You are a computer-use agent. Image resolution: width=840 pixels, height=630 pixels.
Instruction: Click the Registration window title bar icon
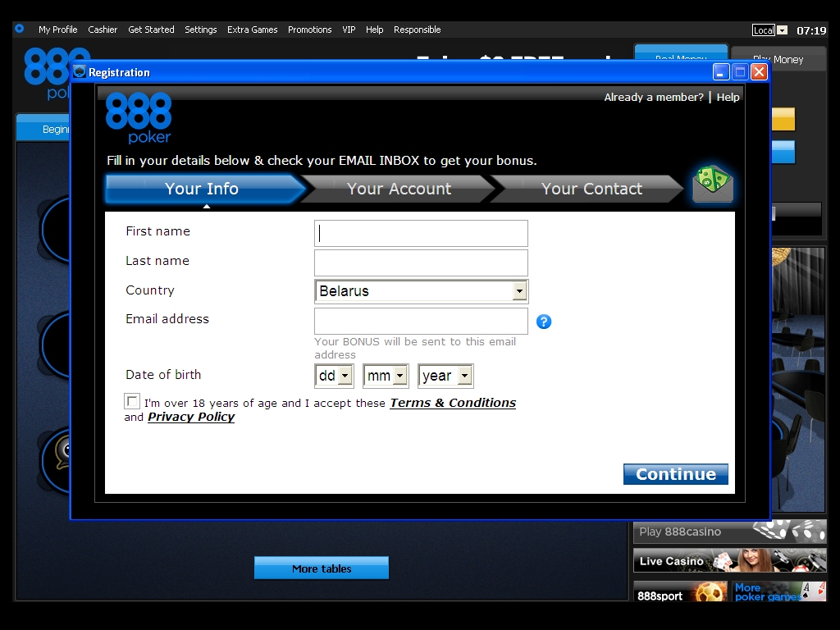(80, 72)
